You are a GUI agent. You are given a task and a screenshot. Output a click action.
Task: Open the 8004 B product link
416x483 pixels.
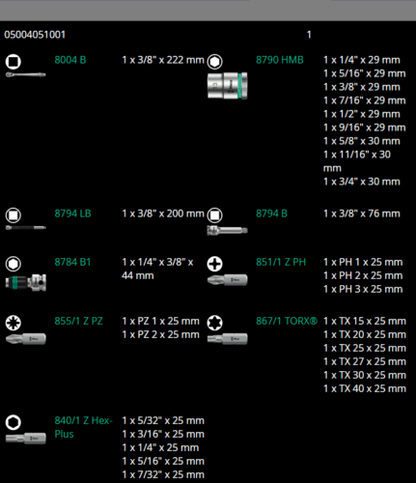(70, 60)
